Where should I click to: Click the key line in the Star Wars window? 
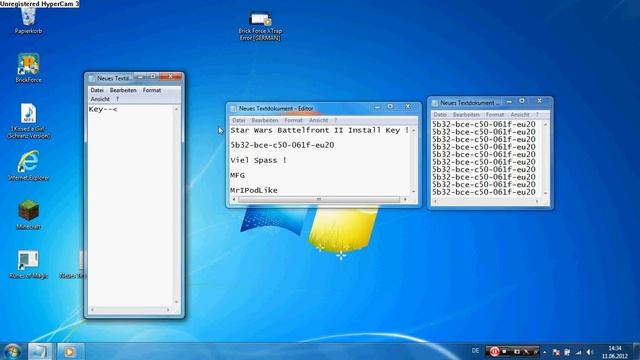click(282, 145)
